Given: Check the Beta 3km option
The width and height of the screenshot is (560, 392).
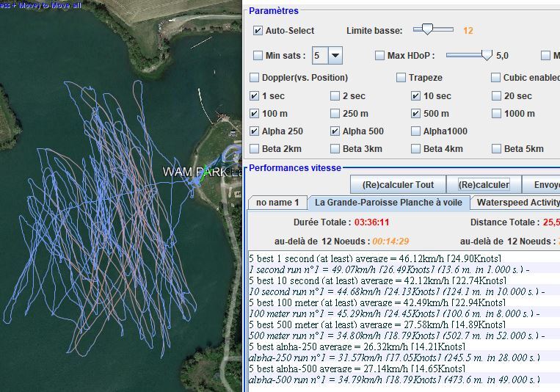Looking at the screenshot, I should 335,149.
